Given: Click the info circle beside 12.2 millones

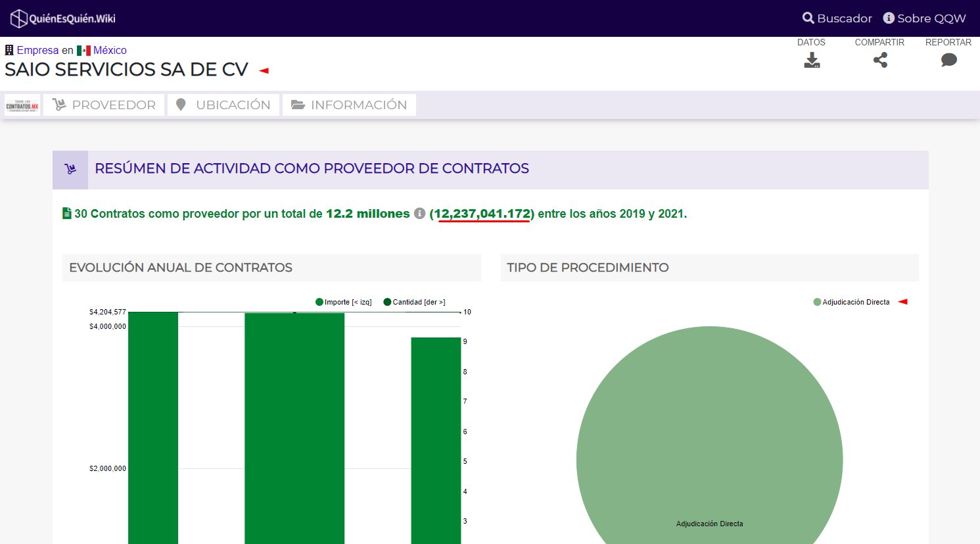Looking at the screenshot, I should click(419, 213).
